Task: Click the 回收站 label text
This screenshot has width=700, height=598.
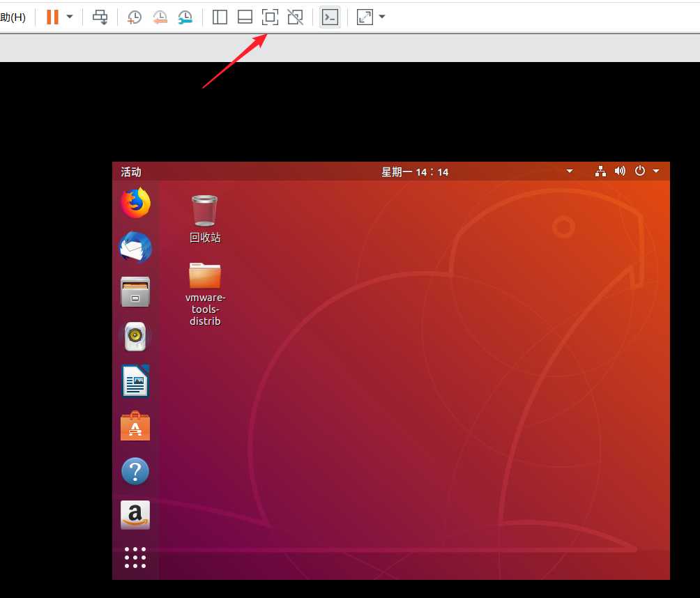Action: pyautogui.click(x=205, y=238)
